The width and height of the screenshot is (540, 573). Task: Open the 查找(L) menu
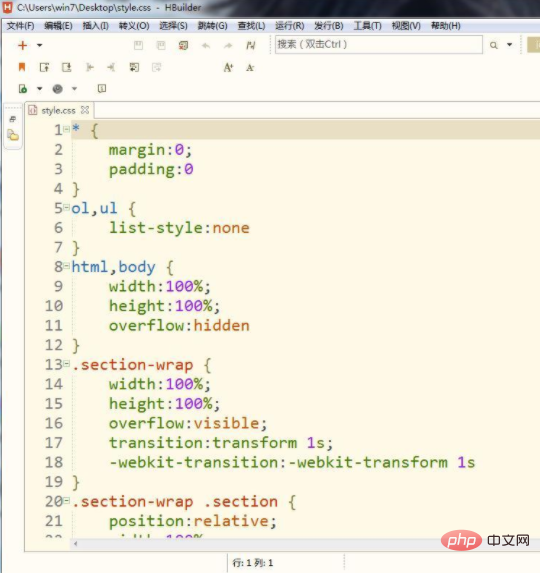[x=251, y=26]
